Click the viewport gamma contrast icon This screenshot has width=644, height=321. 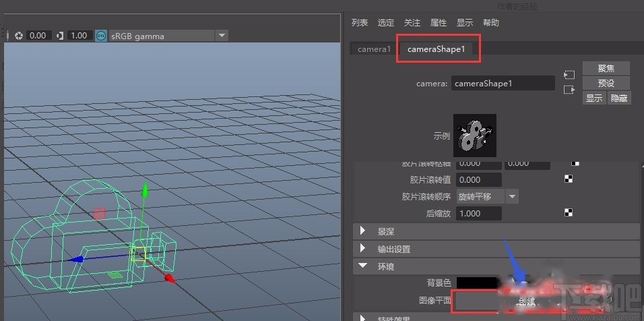pos(60,36)
